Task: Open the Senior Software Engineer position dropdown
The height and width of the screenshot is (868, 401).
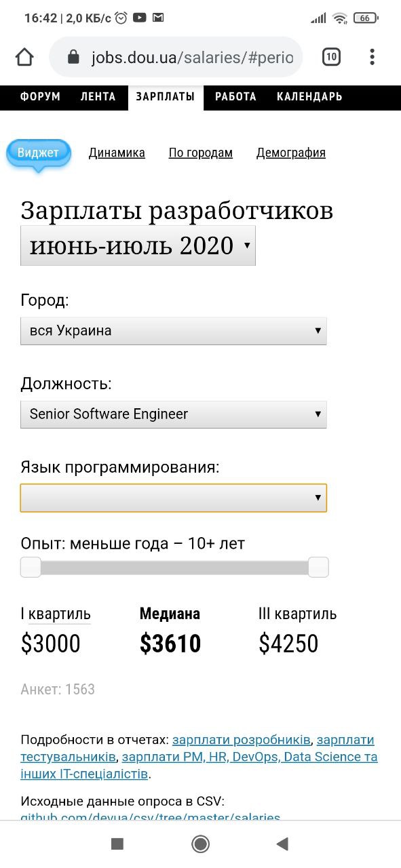Action: point(174,414)
